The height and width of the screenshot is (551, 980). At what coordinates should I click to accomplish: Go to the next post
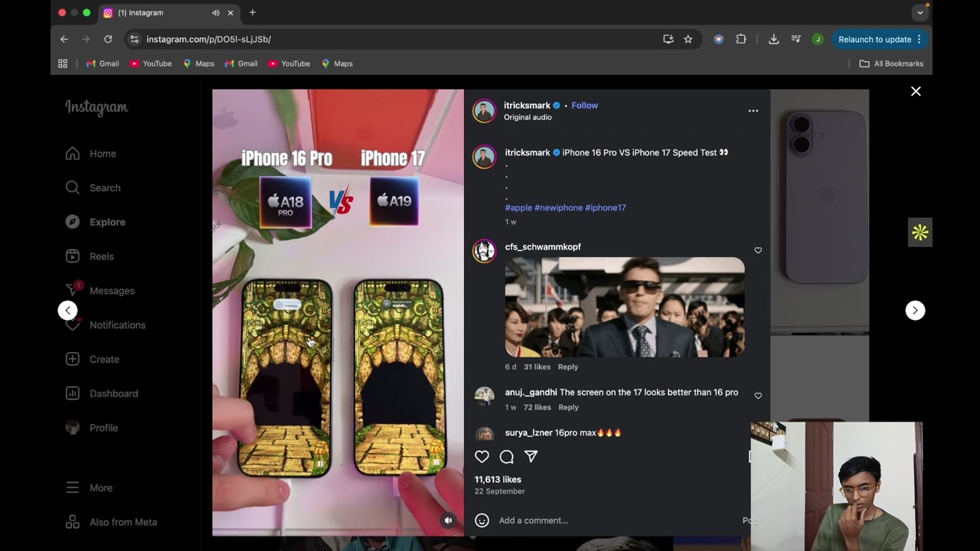pos(915,310)
